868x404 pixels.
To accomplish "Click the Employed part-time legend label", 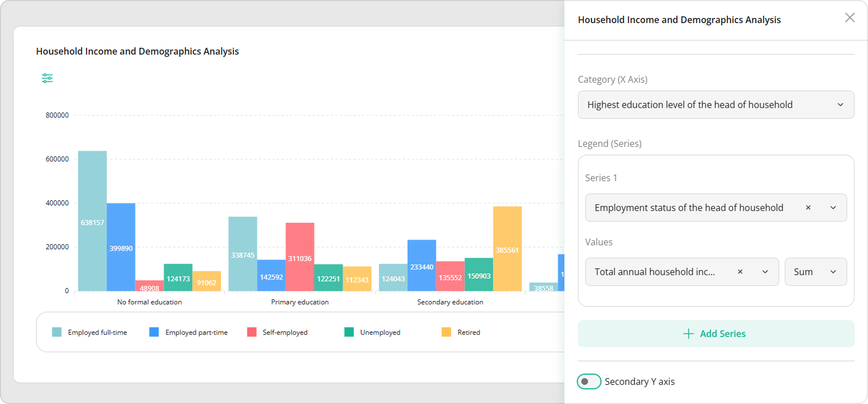I will [x=196, y=332].
